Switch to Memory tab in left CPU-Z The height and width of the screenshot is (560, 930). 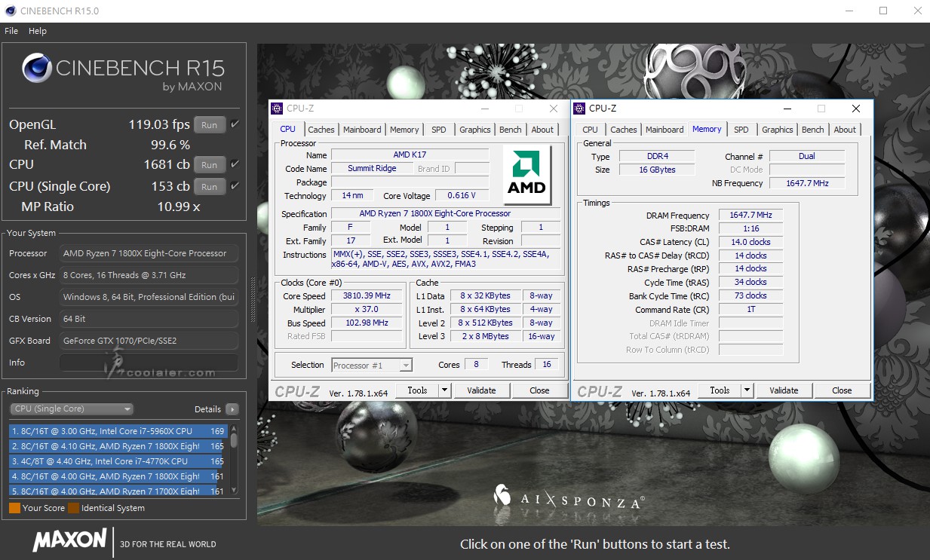point(404,130)
